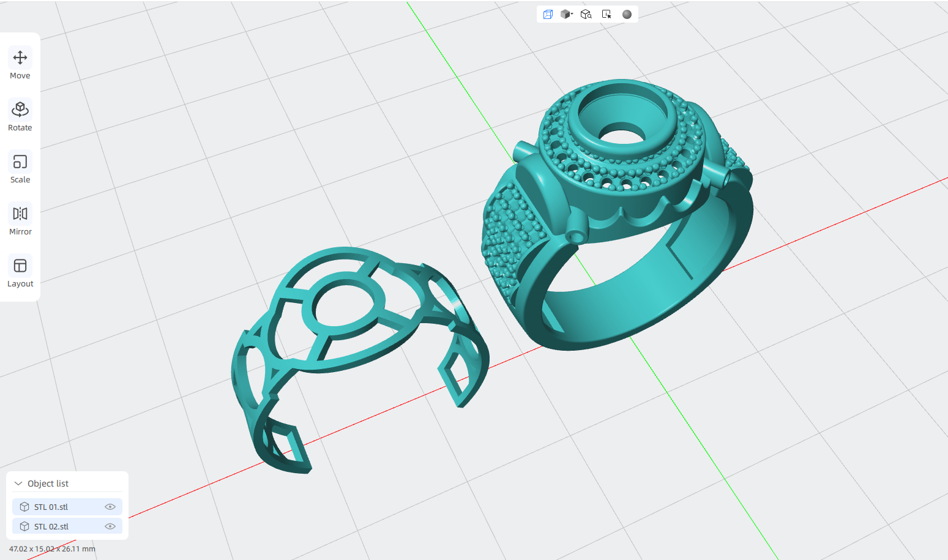Activate the Rotate tool
The width and height of the screenshot is (948, 560).
coord(20,116)
